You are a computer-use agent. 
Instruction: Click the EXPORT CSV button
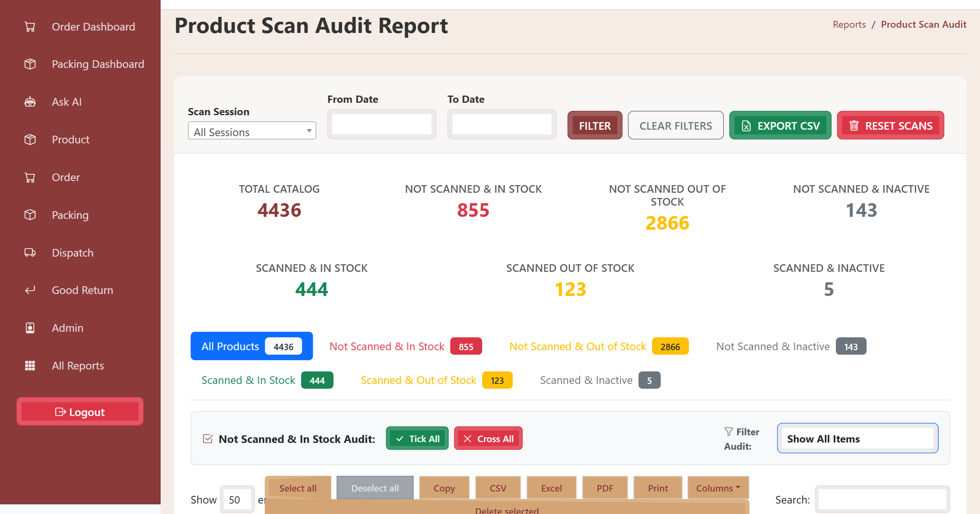click(x=780, y=126)
